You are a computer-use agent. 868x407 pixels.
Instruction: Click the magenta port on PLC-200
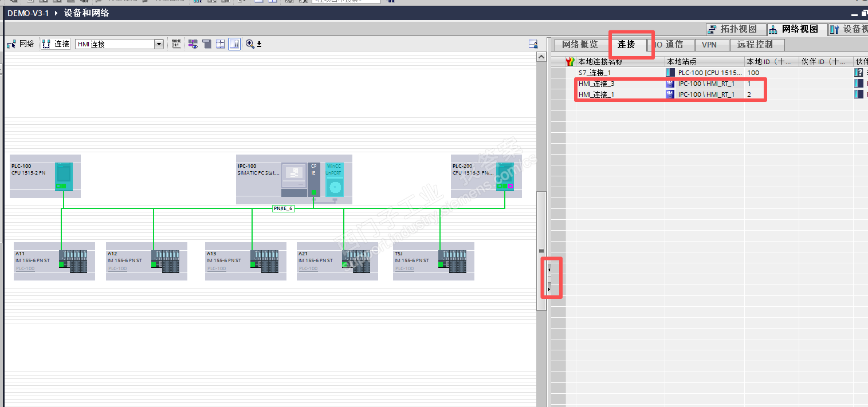pyautogui.click(x=510, y=186)
